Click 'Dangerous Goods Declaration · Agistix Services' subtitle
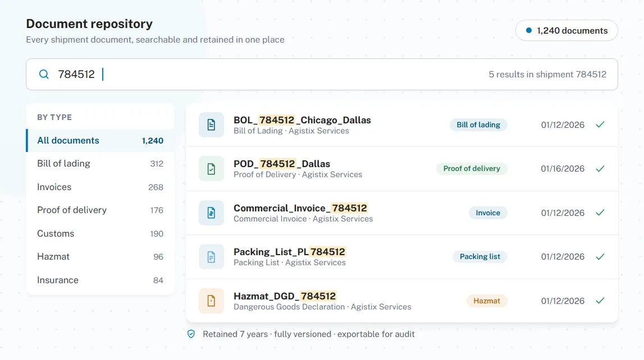 (322, 307)
